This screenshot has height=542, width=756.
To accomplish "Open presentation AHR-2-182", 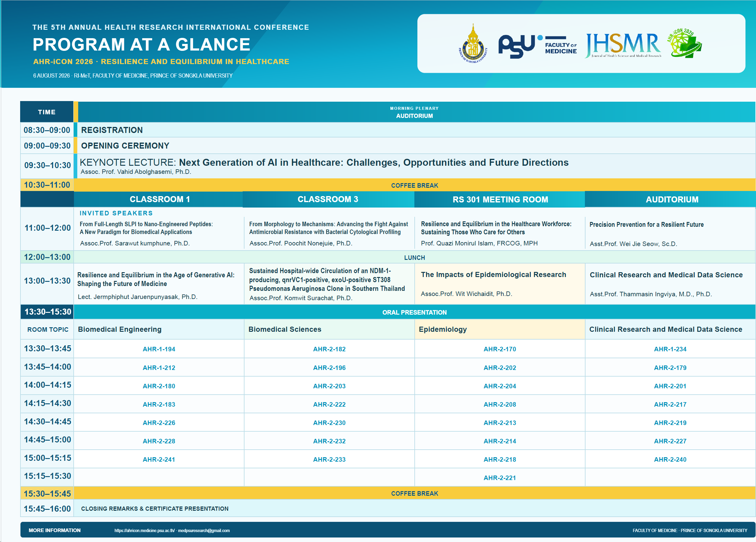I will 329,349.
